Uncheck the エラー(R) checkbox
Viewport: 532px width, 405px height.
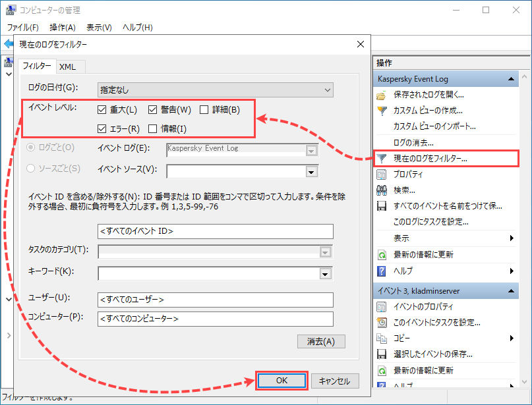tap(102, 129)
